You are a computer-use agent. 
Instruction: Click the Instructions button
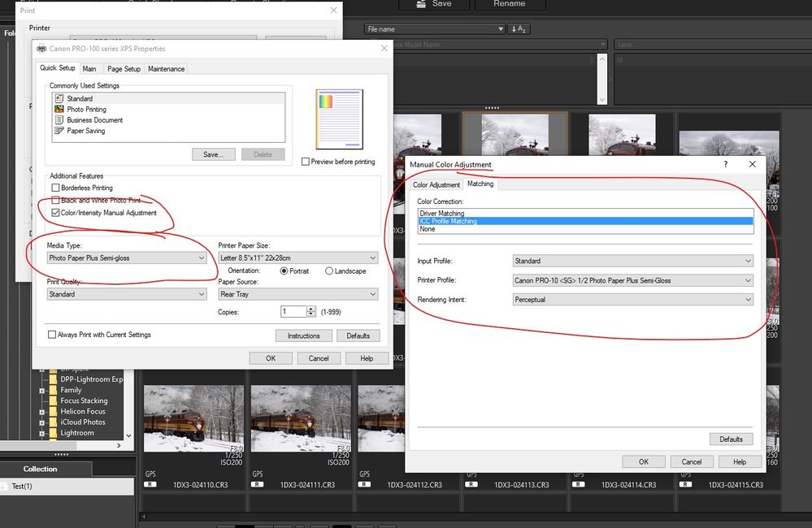[303, 335]
